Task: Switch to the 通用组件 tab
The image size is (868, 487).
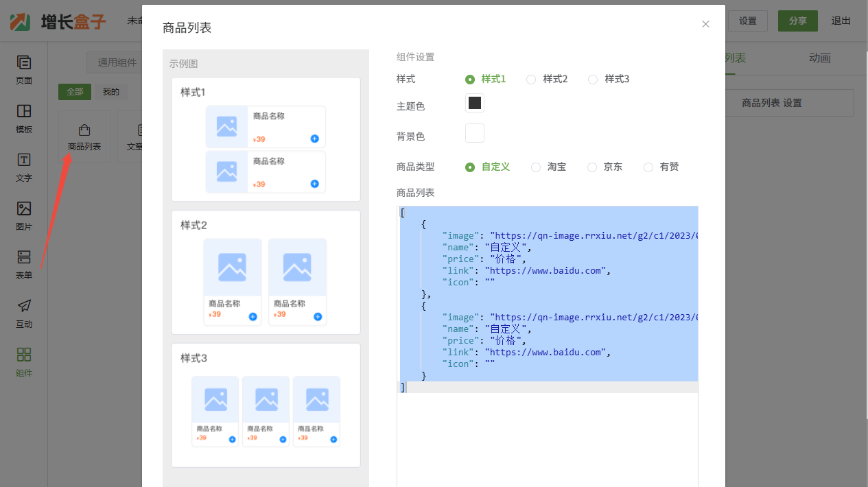Action: point(115,62)
